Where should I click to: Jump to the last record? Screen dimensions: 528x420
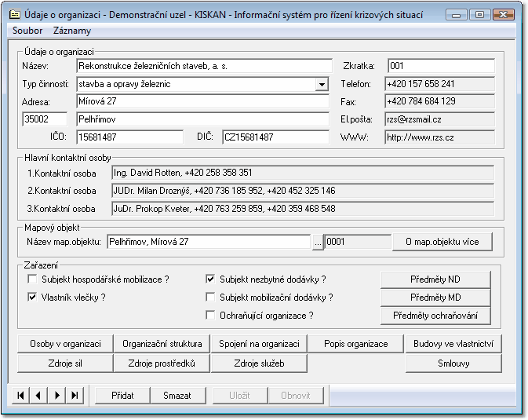click(x=75, y=395)
